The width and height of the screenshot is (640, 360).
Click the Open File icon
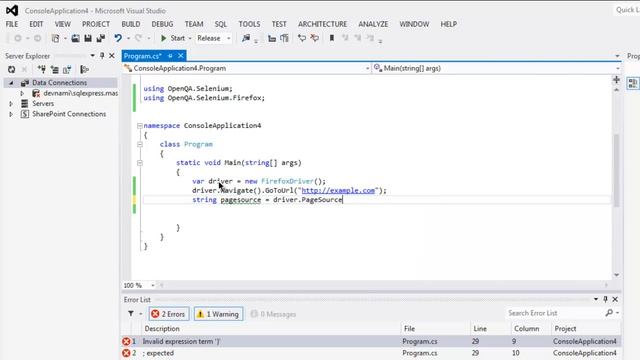click(x=75, y=38)
